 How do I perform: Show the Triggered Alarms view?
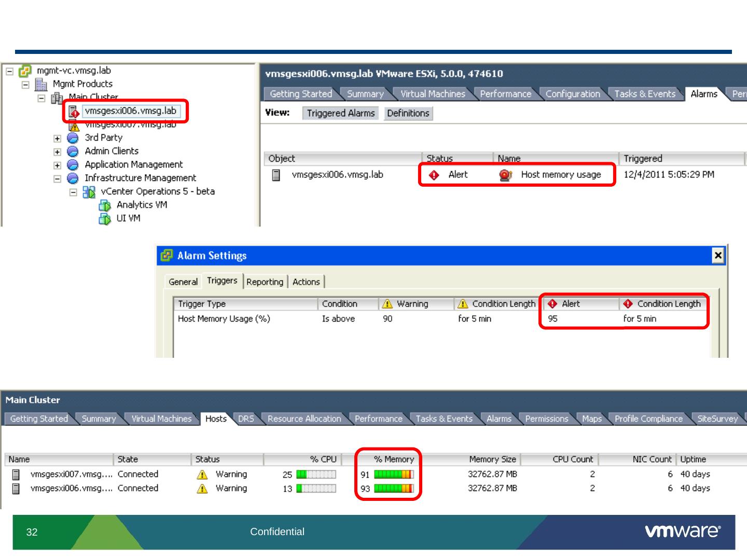coord(341,113)
